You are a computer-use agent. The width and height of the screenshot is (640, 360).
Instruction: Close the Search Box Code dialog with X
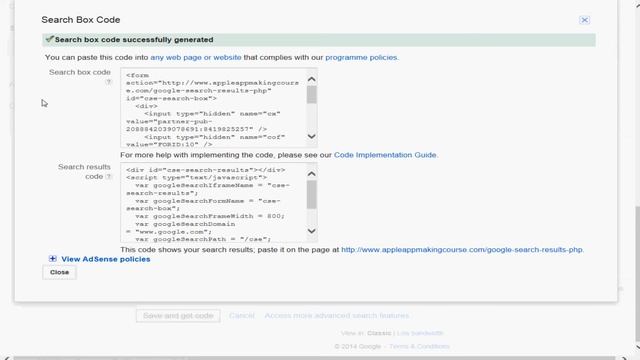coord(584,20)
